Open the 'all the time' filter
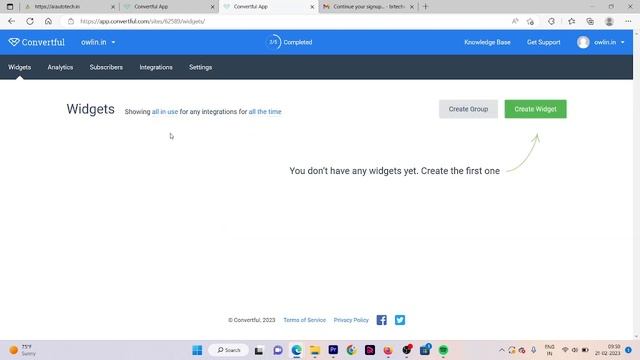This screenshot has width=640, height=360. [x=265, y=111]
